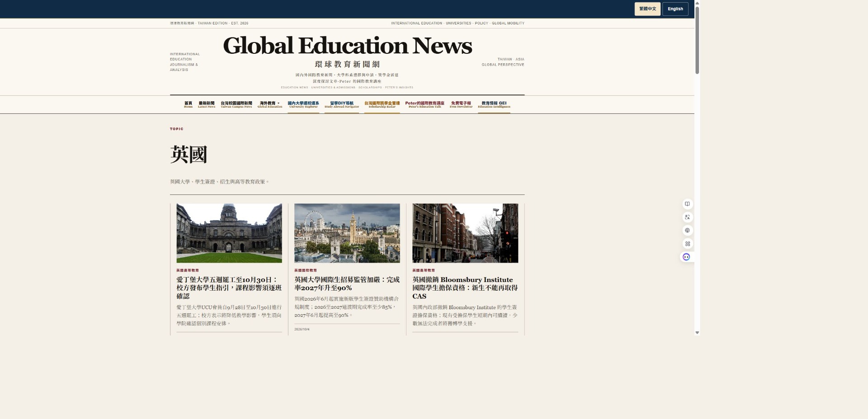Click the podcast broadcast icon in sidebar
Screen dimensions: 868x419
(x=687, y=231)
